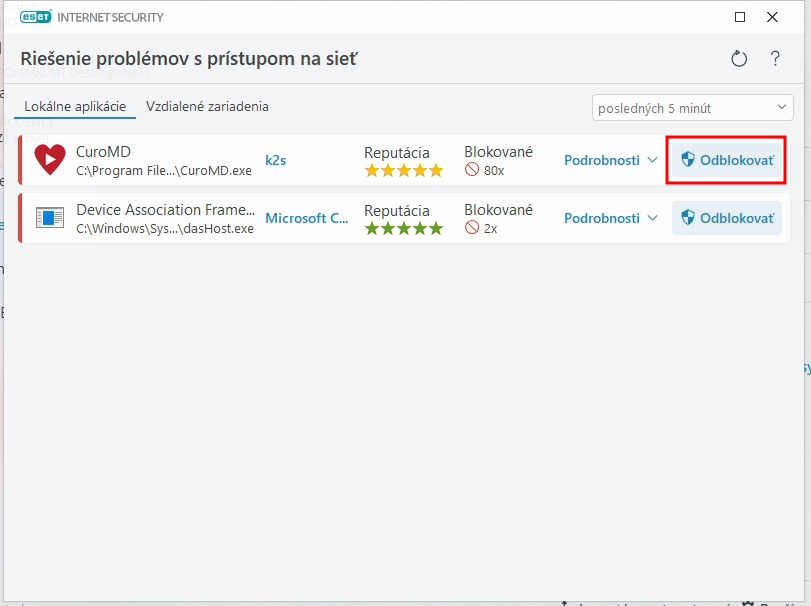Expand Podrobnosti for Device Association Framework
811x606 pixels.
[x=610, y=218]
